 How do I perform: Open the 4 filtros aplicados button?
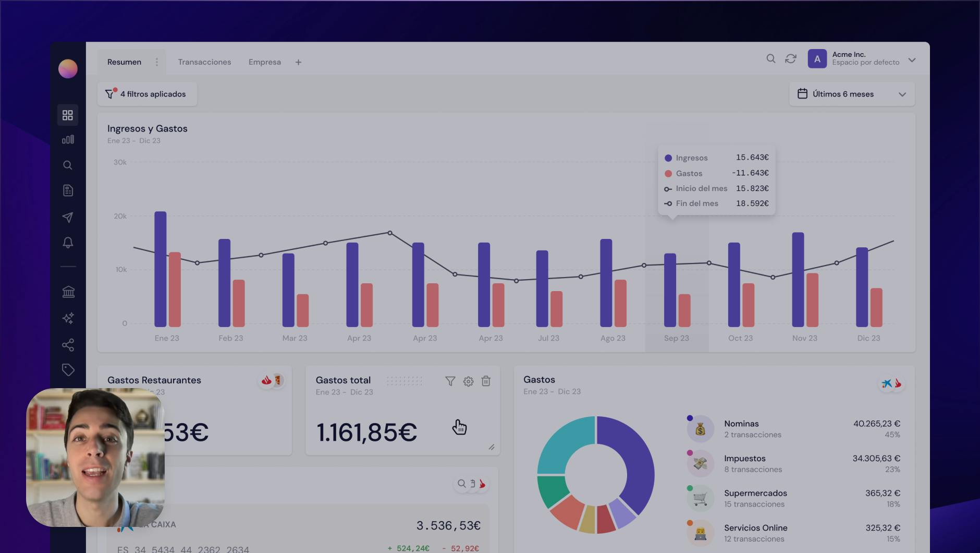[147, 94]
